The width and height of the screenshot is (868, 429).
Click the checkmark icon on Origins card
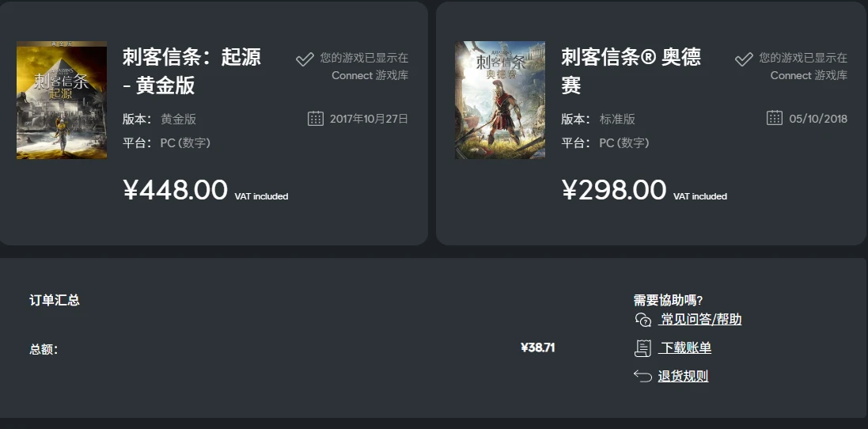pos(305,59)
